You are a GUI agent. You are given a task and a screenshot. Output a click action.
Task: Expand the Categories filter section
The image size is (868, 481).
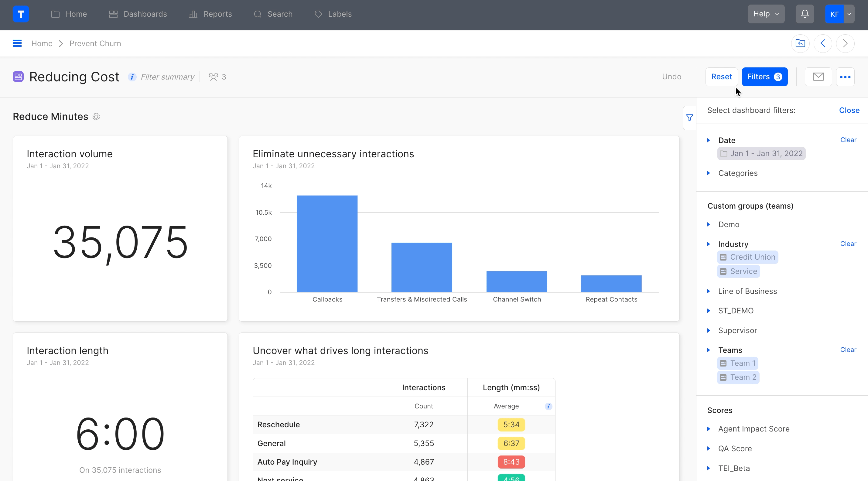pyautogui.click(x=737, y=173)
